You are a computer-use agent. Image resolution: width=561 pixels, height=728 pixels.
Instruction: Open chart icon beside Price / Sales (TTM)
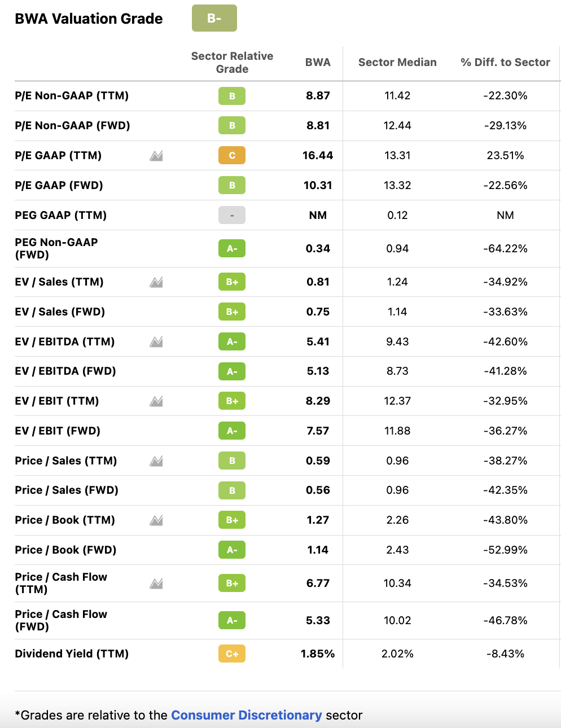156,461
